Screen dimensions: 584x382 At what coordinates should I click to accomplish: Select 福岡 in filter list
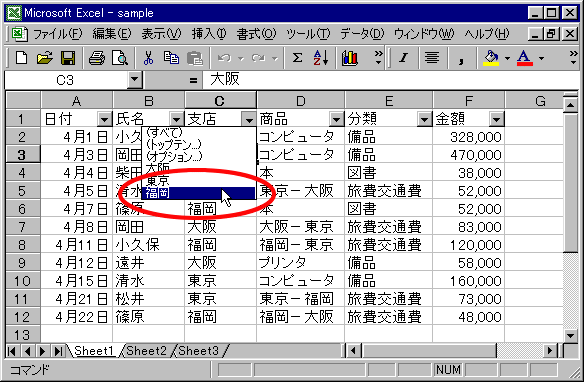click(x=199, y=193)
